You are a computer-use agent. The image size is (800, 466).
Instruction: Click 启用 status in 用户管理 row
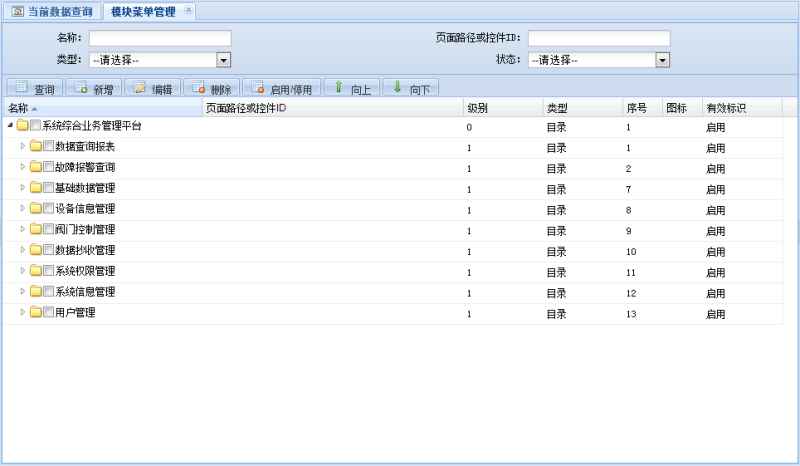(715, 314)
